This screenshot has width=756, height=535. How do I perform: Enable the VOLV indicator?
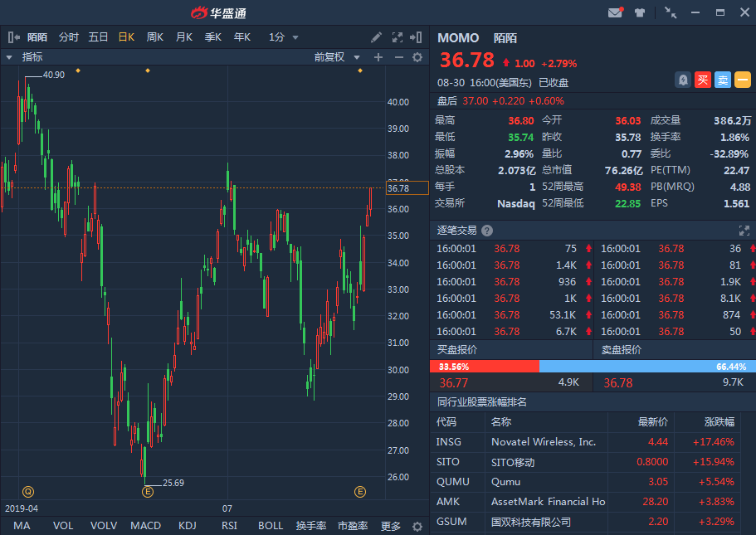click(x=104, y=526)
